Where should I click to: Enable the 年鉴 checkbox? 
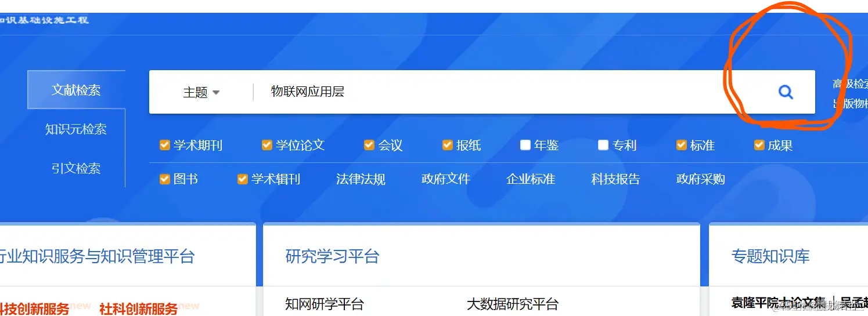[x=525, y=145]
